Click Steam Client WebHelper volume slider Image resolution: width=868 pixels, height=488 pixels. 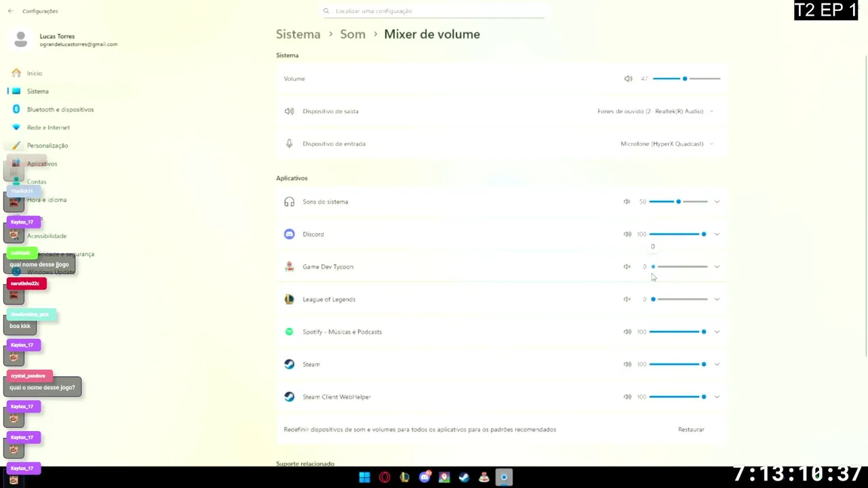[678, 396]
